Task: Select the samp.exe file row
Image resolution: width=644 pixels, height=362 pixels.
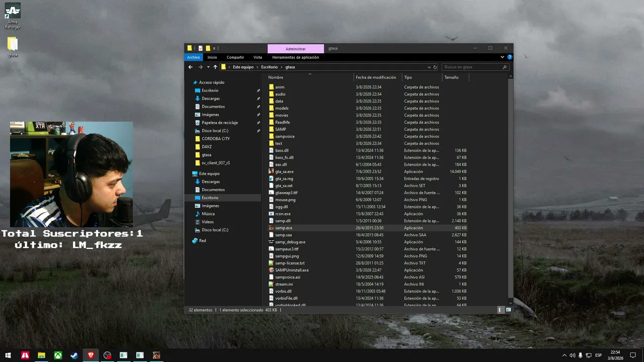Action: tap(368, 228)
